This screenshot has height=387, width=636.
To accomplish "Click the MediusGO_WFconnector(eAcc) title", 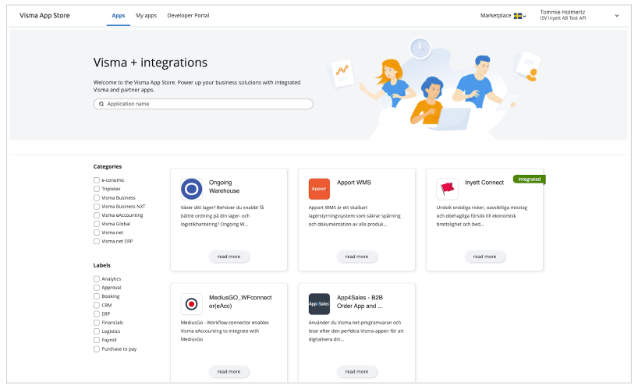I will (240, 302).
